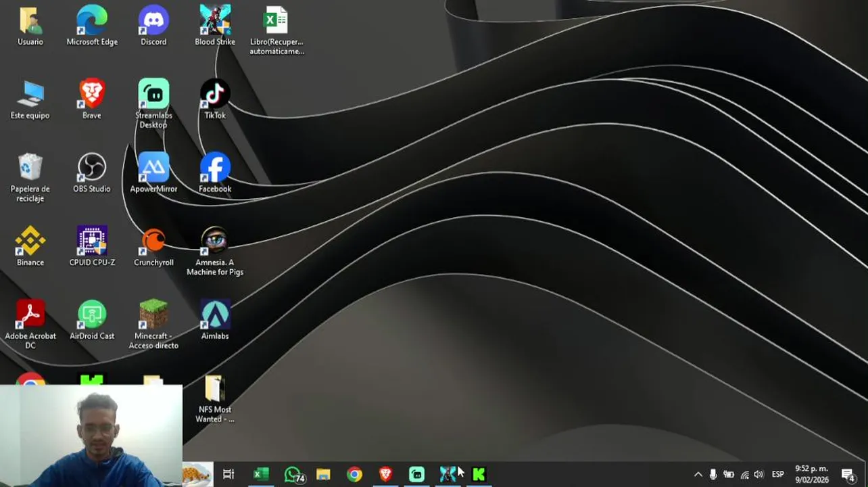Open the volume speaker tray icon

pyautogui.click(x=758, y=475)
